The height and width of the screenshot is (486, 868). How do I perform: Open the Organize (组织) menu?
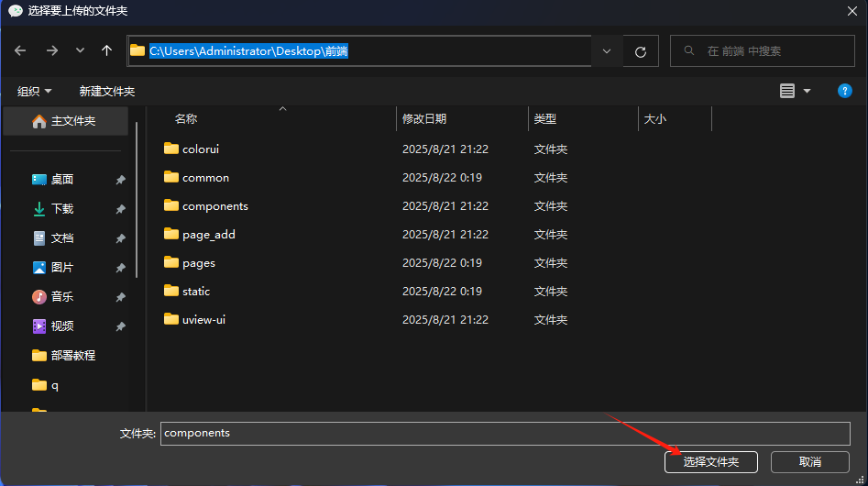tap(35, 92)
